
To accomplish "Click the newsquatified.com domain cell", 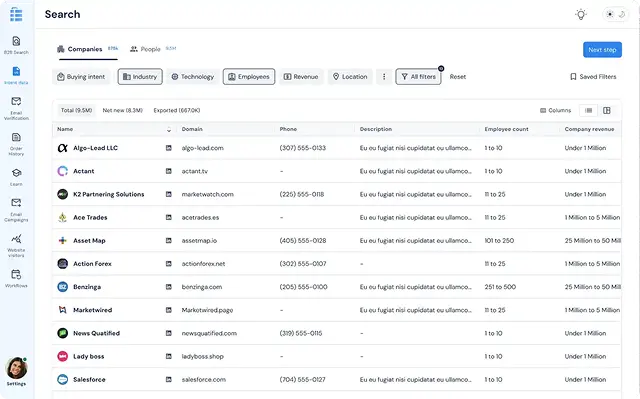I will [x=209, y=333].
